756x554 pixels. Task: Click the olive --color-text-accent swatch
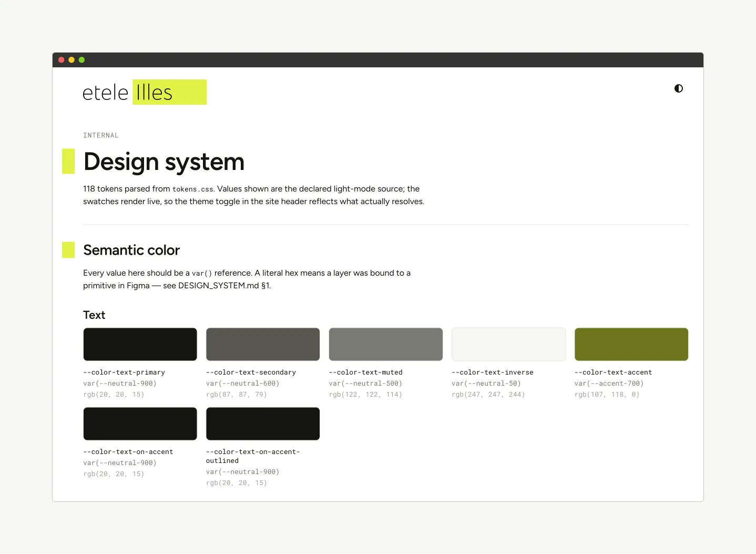(x=631, y=345)
